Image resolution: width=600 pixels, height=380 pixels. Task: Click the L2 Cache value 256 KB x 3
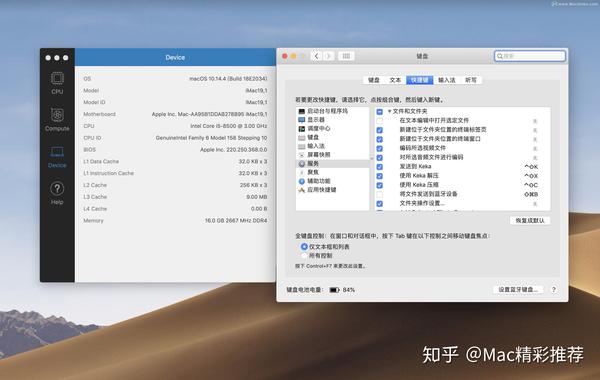point(253,186)
